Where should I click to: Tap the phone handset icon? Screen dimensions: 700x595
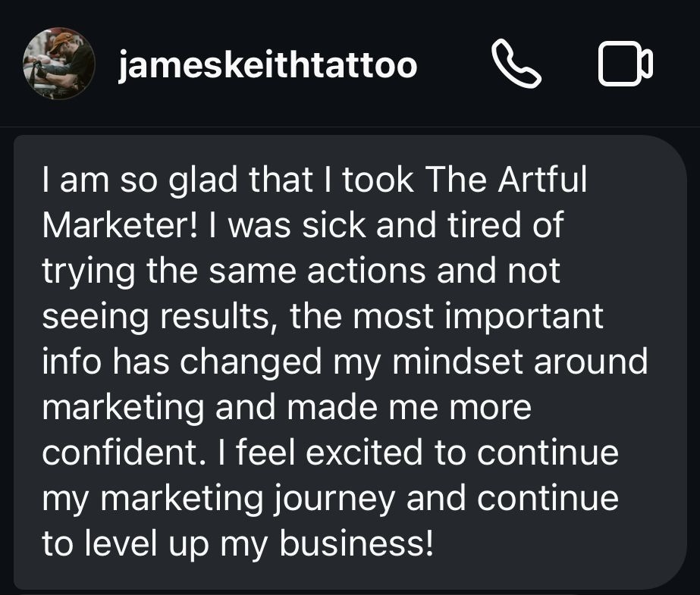coord(516,65)
